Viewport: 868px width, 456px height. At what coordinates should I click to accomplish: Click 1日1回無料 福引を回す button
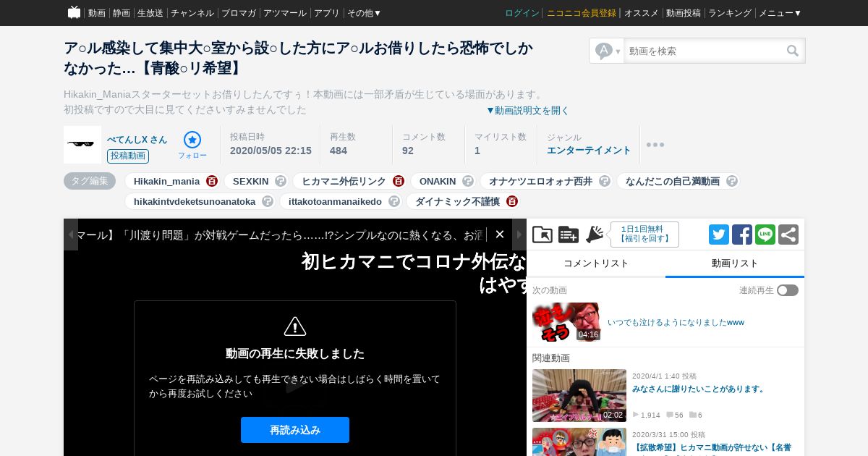tap(644, 235)
